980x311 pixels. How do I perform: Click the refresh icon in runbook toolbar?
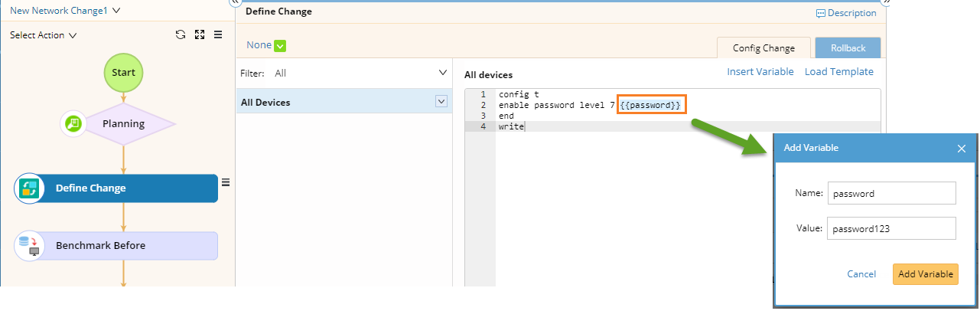pyautogui.click(x=181, y=34)
